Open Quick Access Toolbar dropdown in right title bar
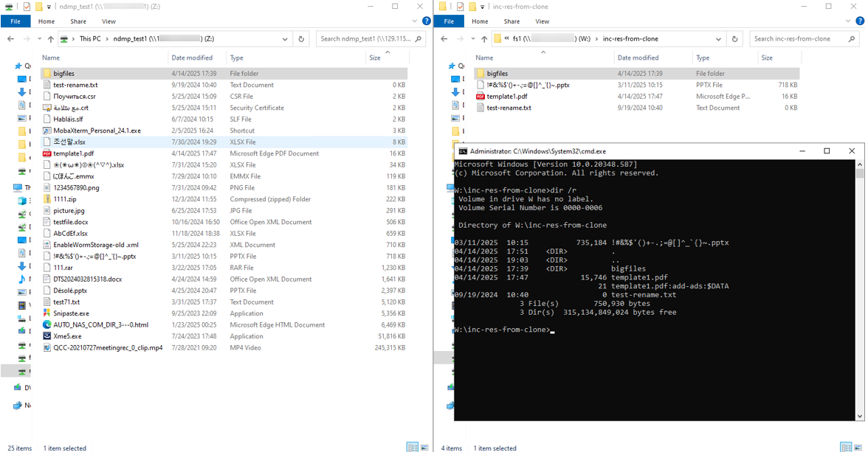868x452 pixels. 483,7
